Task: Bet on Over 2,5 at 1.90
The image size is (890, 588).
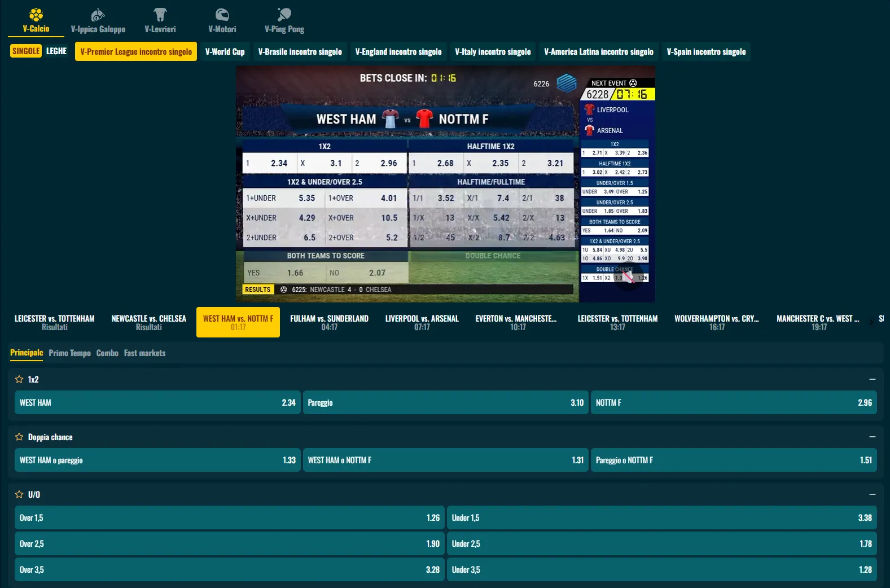Action: pyautogui.click(x=230, y=543)
